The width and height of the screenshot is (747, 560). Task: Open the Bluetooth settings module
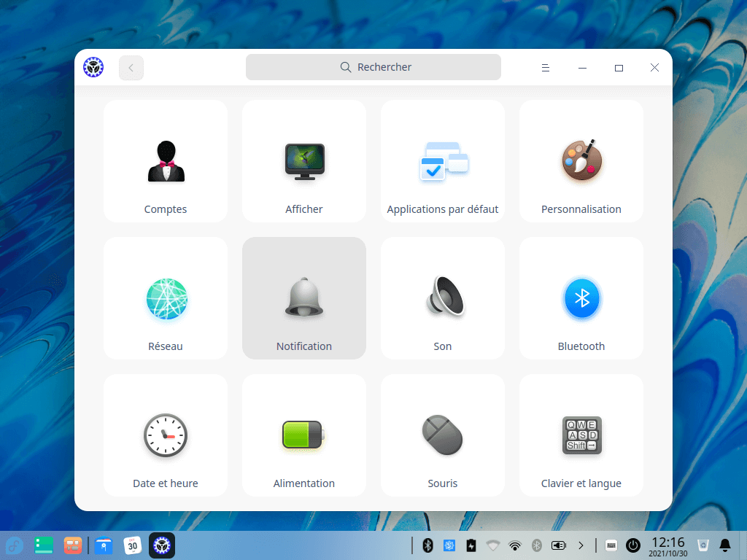pos(581,298)
